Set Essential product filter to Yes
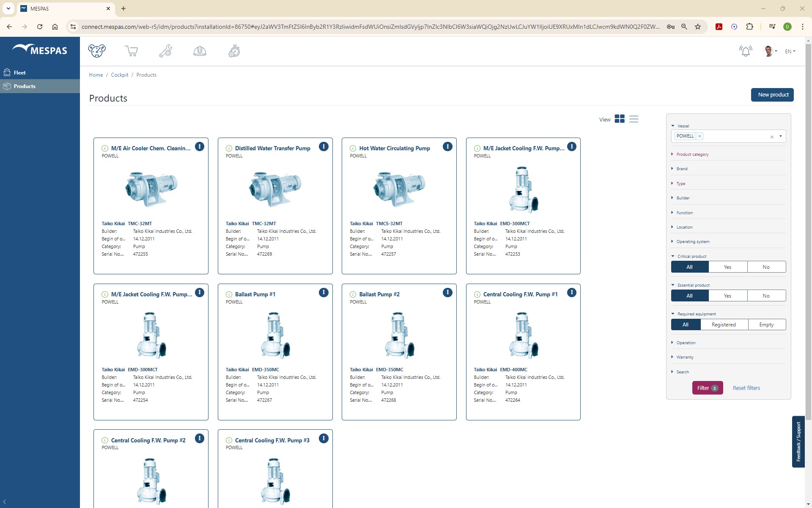The image size is (812, 508). click(727, 296)
